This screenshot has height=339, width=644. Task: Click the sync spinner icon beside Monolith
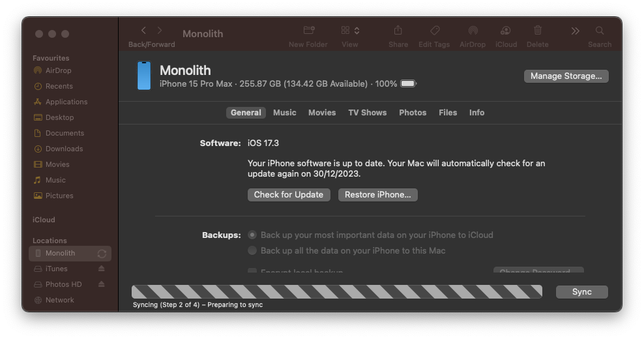coord(102,254)
